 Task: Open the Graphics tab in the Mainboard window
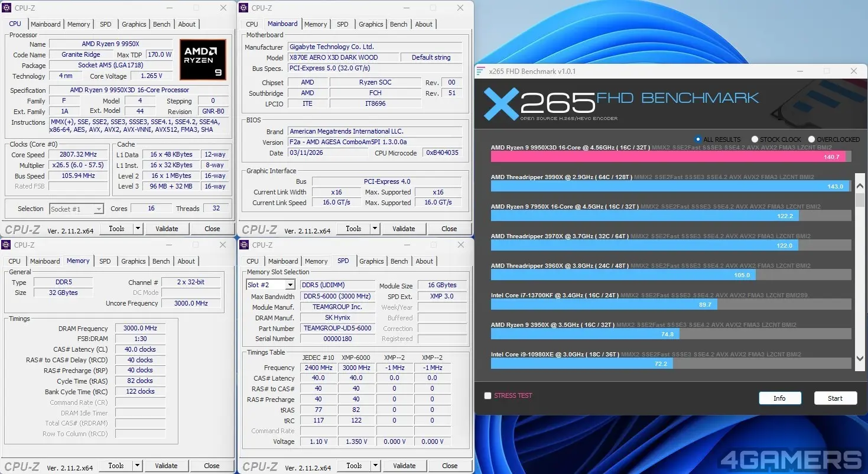coord(371,24)
